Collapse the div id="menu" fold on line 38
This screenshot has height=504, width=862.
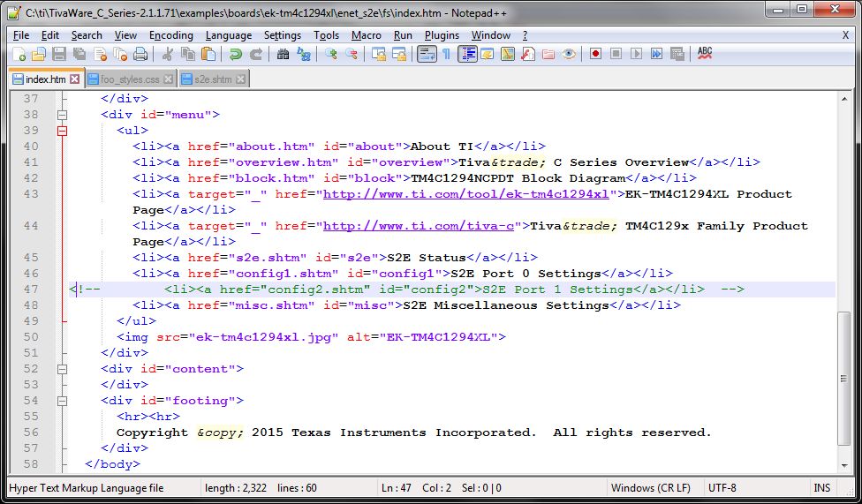(x=62, y=115)
